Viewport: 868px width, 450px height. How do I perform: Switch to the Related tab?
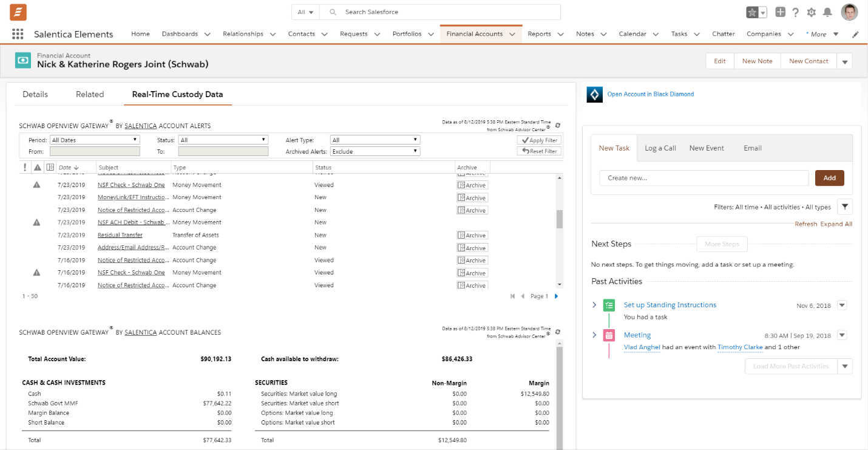coord(90,94)
